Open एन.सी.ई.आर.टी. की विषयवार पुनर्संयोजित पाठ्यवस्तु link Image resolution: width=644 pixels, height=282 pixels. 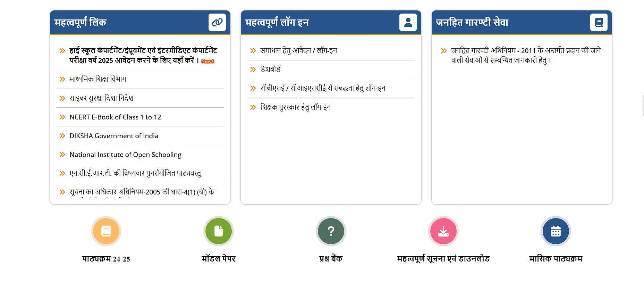135,173
